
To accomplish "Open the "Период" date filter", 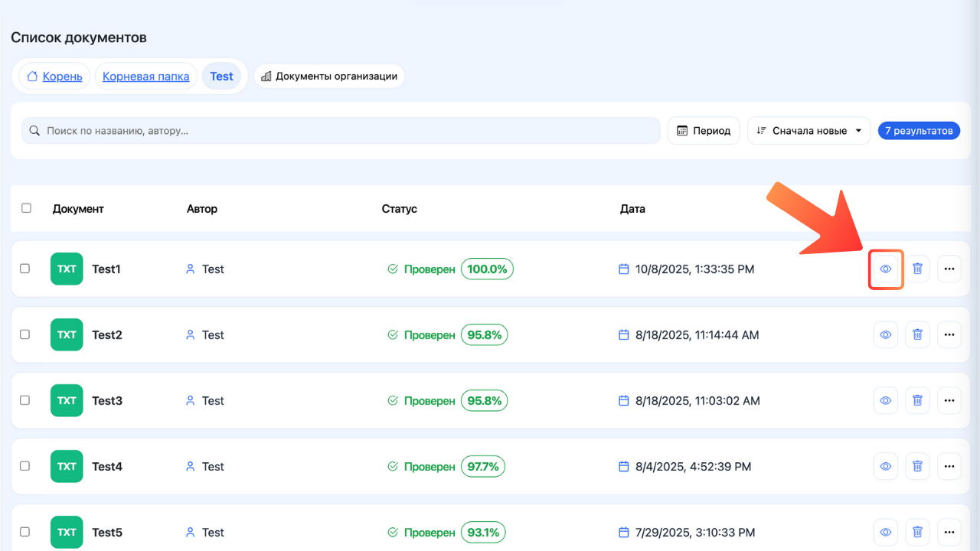I will (x=704, y=131).
